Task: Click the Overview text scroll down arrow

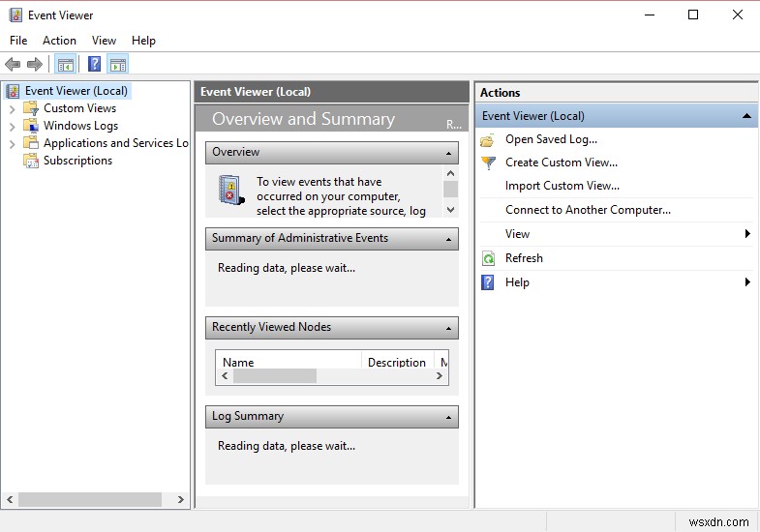Action: 451,210
